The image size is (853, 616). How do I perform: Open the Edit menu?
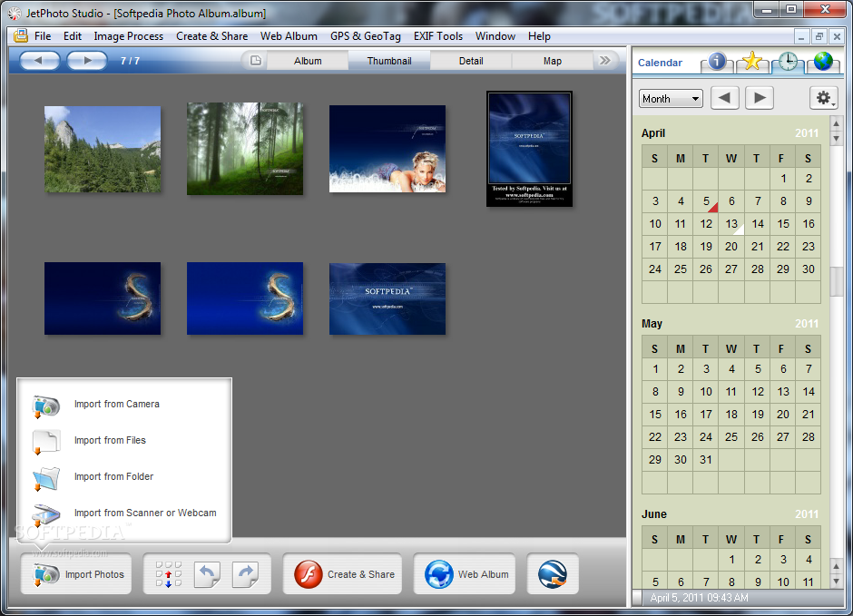pyautogui.click(x=73, y=36)
